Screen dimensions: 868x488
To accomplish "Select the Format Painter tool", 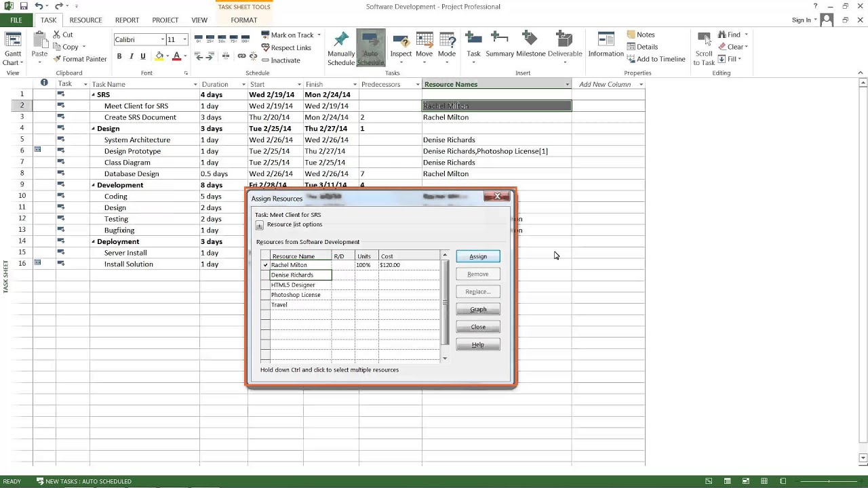I will (x=80, y=59).
